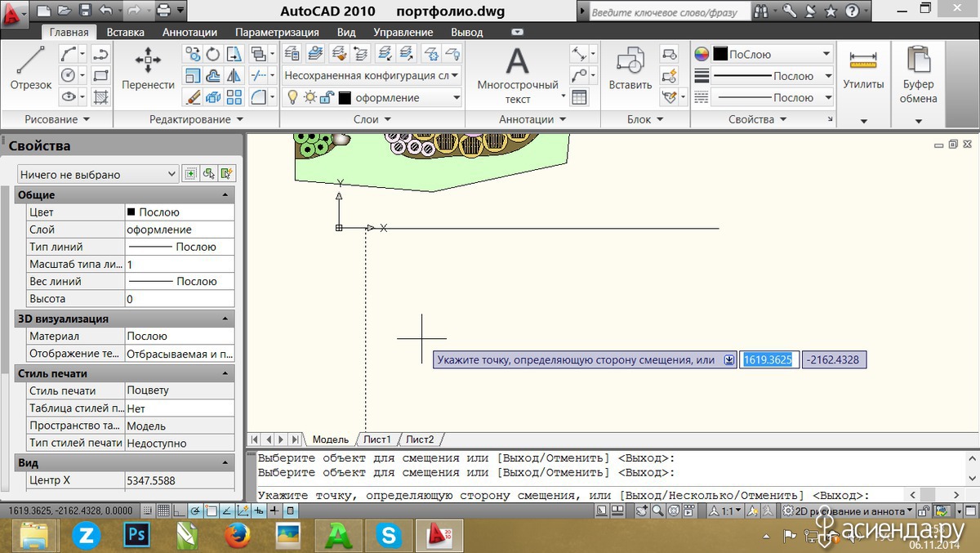Open Photoshop from the taskbar
Viewport: 980px width, 553px height.
point(137,536)
